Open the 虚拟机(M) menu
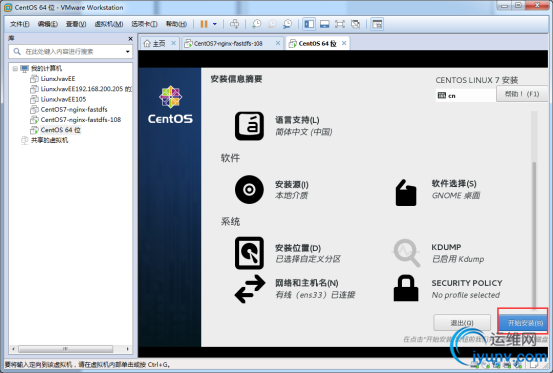Image resolution: width=553 pixels, height=373 pixels. pyautogui.click(x=109, y=24)
